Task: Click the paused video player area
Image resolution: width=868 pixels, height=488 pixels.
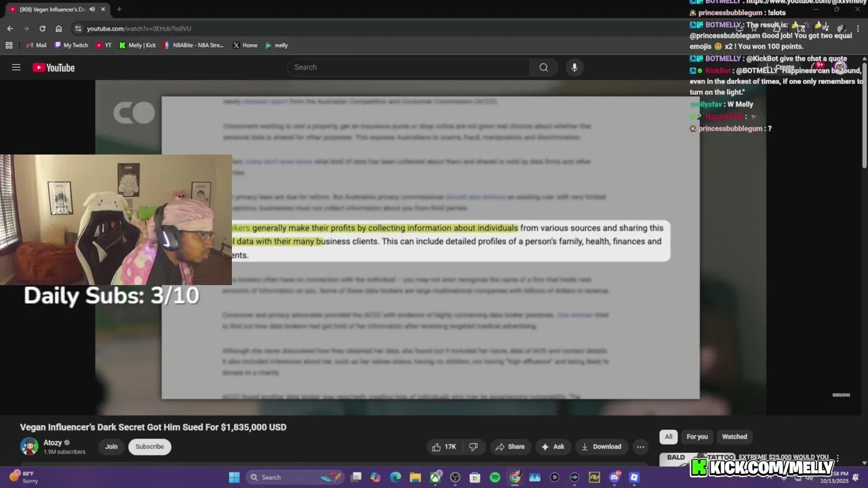Action: [x=431, y=247]
